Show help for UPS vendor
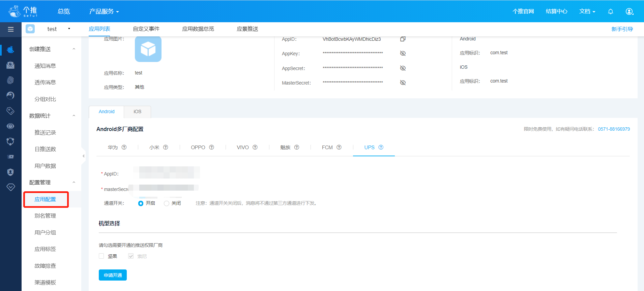Viewport: 644px width, 291px height. (381, 147)
